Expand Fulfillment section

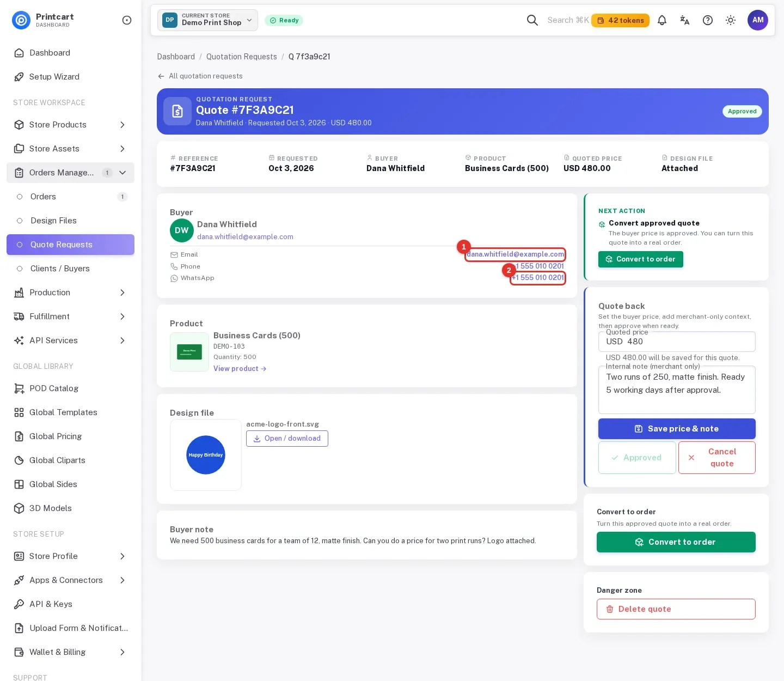[x=70, y=317]
